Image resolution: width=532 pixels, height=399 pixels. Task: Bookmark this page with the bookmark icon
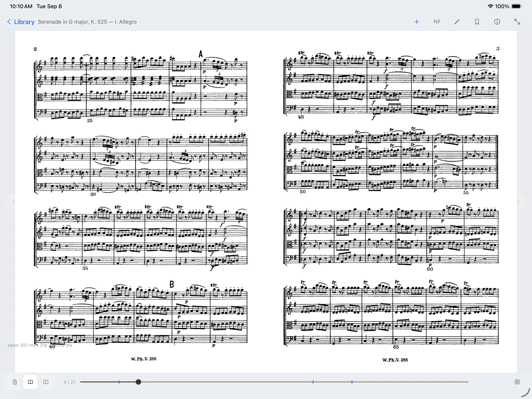point(477,22)
